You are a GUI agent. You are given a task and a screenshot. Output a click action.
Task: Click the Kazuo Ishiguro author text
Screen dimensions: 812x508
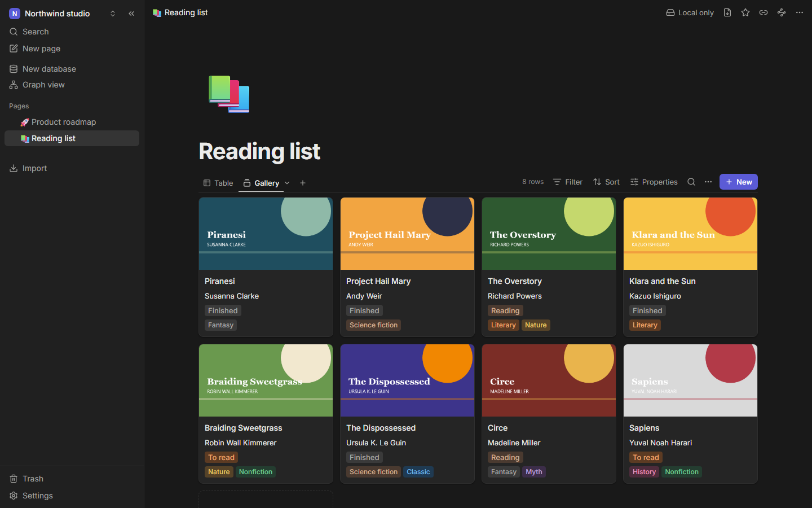655,296
